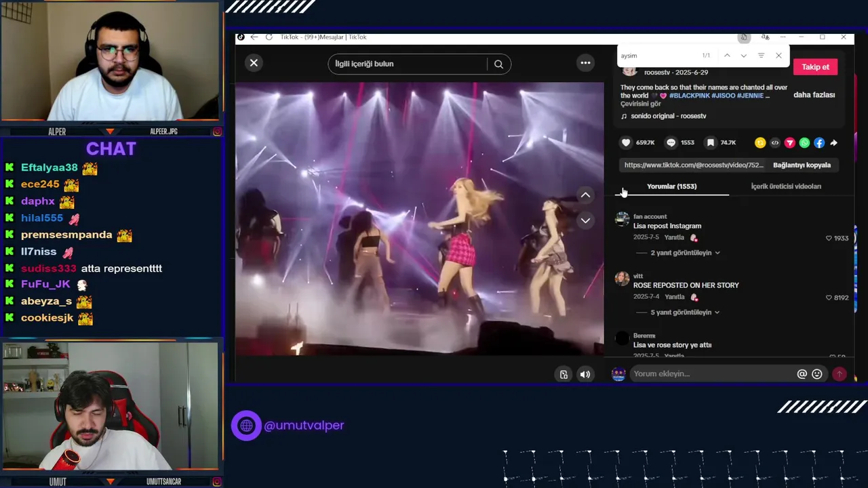This screenshot has width=868, height=488.
Task: Share the video to Facebook
Action: [819, 142]
